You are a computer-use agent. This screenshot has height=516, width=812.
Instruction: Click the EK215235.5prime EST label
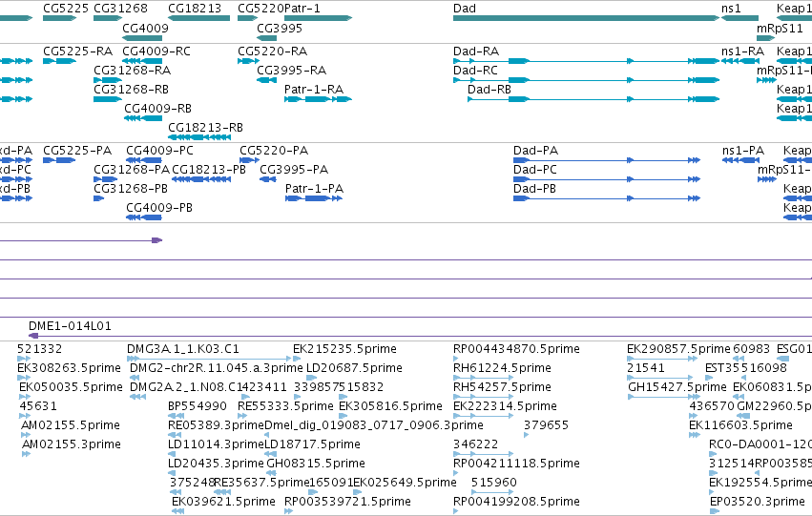pos(344,349)
